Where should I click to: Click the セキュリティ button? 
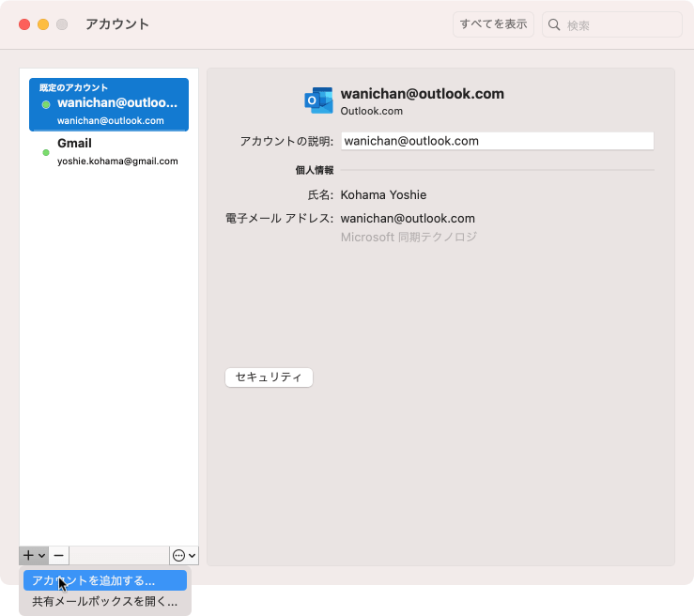(x=269, y=377)
